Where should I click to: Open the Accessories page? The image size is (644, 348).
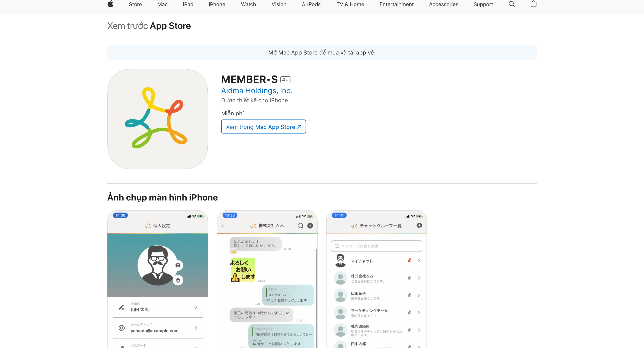444,4
